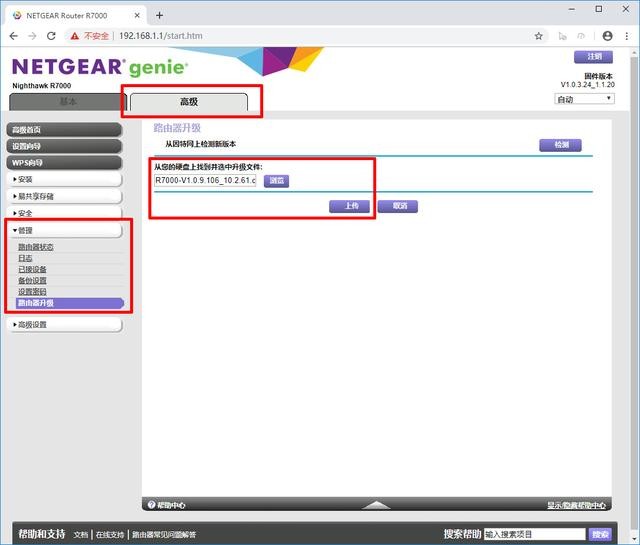Image resolution: width=640 pixels, height=545 pixels.
Task: Open the 高级首页 sidebar item
Action: pyautogui.click(x=64, y=130)
